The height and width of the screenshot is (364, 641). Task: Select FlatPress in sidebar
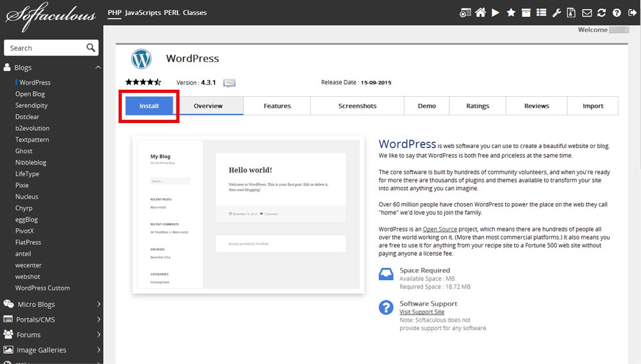point(28,242)
